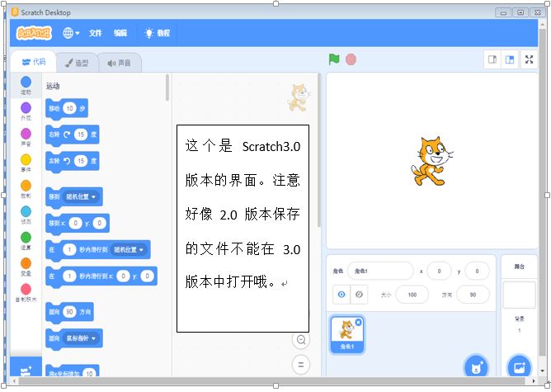551x392 pixels.
Task: Click seconds field in glide-to-xy block
Action: pos(69,276)
